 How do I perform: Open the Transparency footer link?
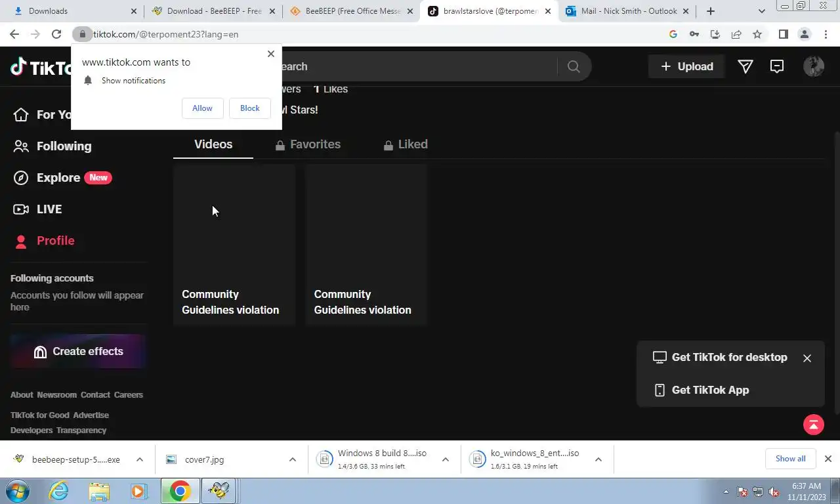pyautogui.click(x=81, y=430)
